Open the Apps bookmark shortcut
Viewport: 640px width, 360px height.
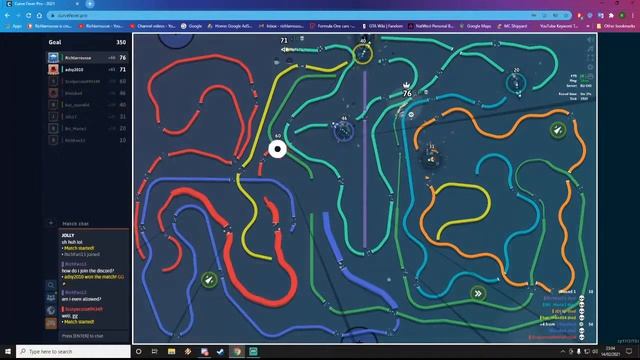pyautogui.click(x=13, y=26)
